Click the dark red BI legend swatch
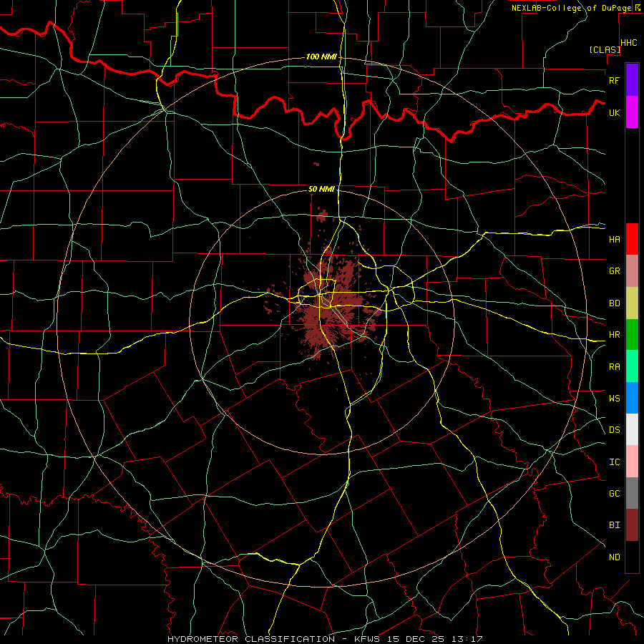This screenshot has width=644, height=644. click(632, 525)
